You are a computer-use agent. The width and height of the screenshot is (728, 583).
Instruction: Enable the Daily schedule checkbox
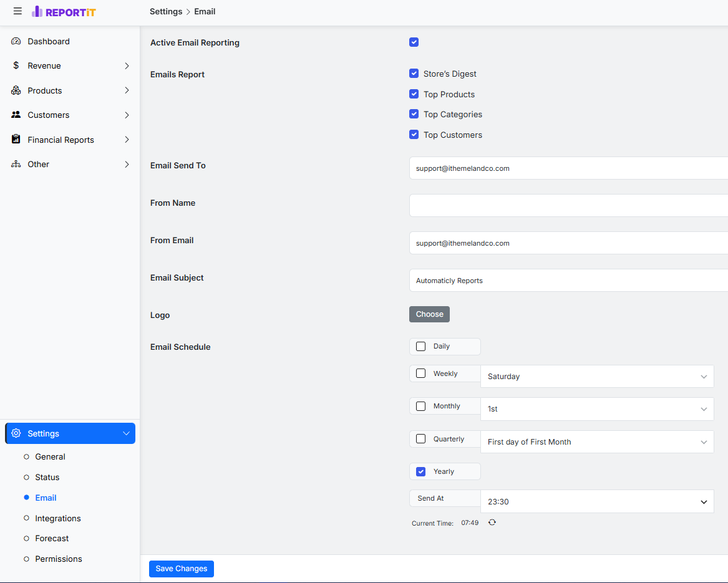[x=420, y=346]
